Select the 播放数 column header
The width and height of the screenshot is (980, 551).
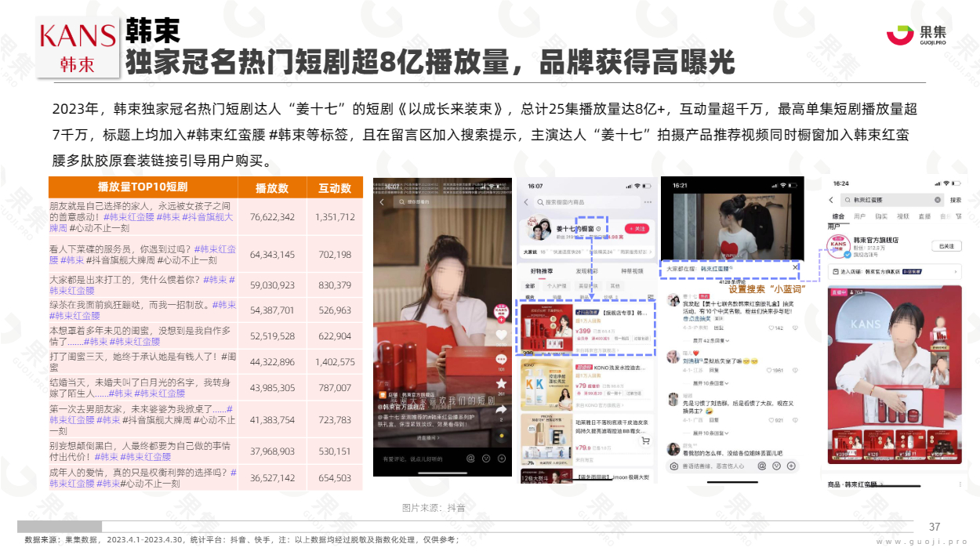coord(273,187)
